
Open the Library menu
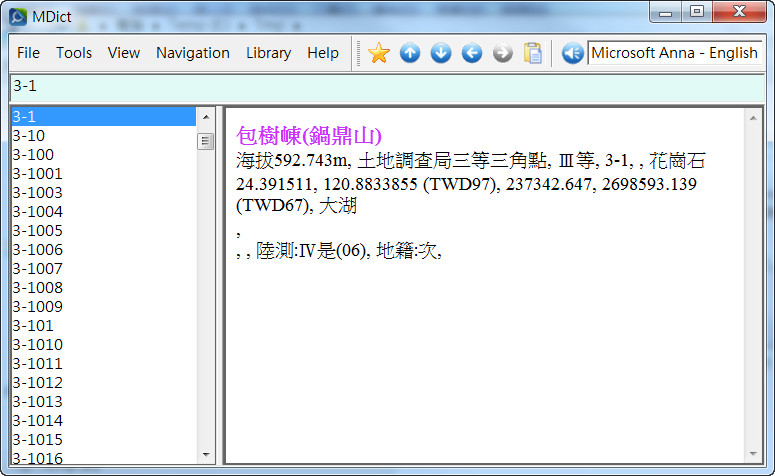click(x=268, y=53)
